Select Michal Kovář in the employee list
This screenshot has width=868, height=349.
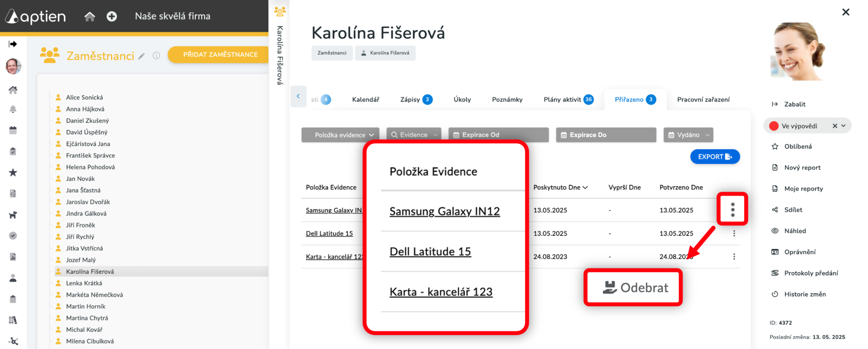click(x=84, y=330)
